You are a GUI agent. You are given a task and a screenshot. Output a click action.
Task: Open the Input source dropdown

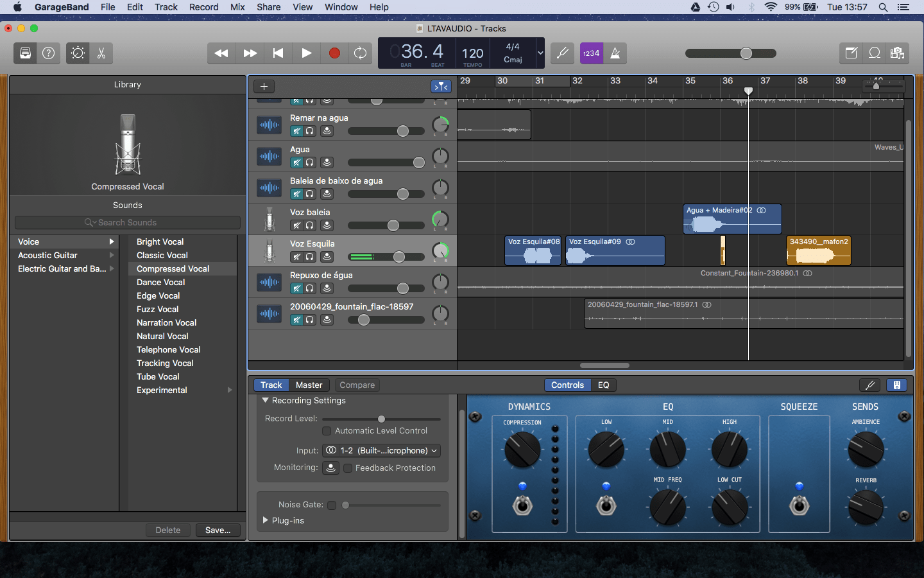click(x=382, y=451)
